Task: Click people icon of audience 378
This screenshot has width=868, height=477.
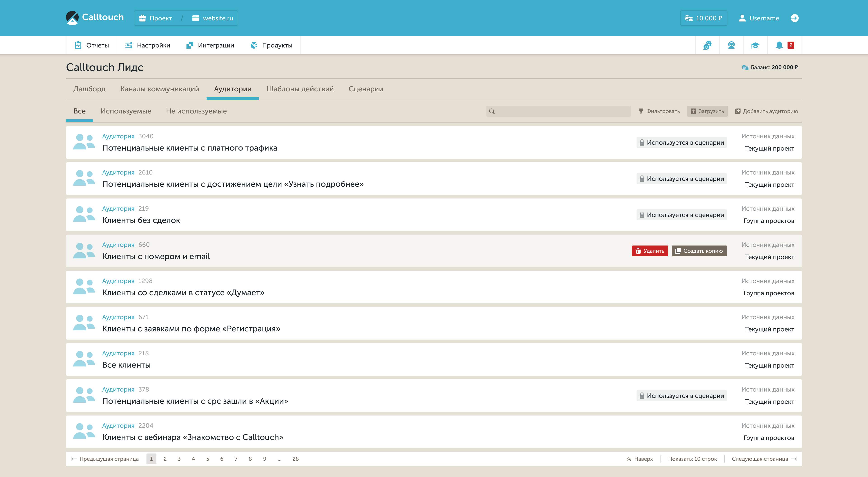Action: (84, 395)
